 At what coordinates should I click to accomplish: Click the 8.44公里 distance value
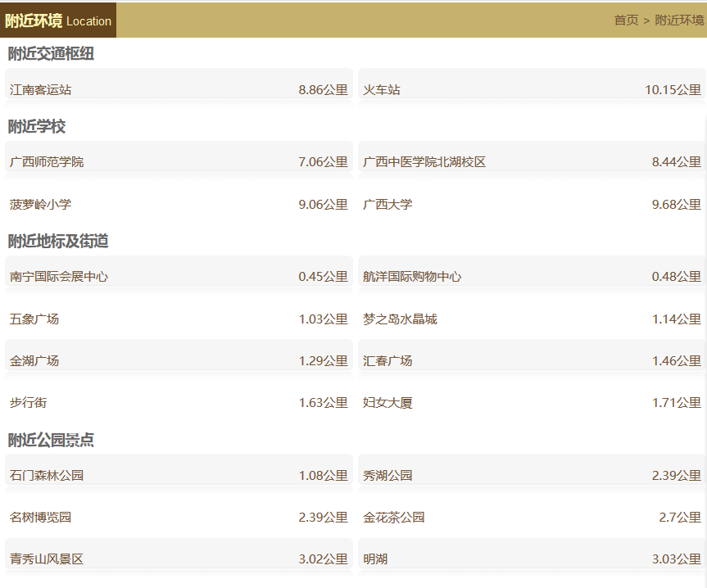[x=677, y=162]
